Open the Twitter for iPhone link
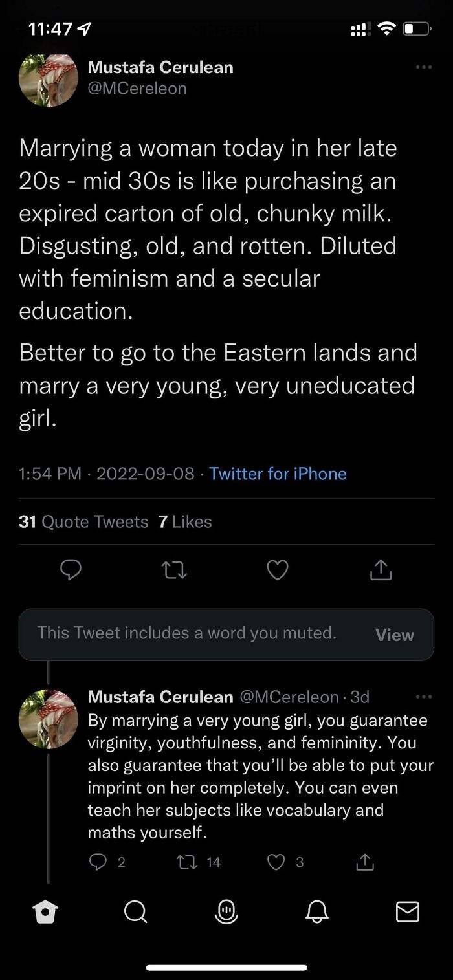The height and width of the screenshot is (980, 453). coord(278,474)
